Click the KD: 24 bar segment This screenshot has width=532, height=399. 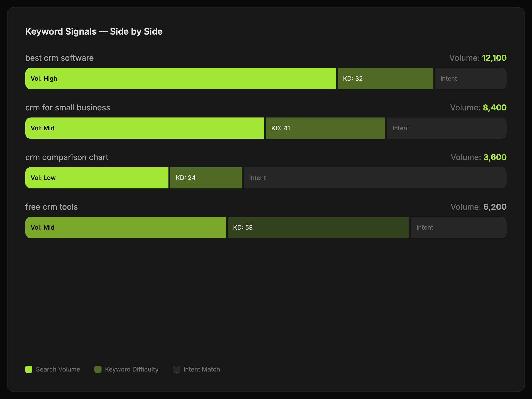(206, 178)
